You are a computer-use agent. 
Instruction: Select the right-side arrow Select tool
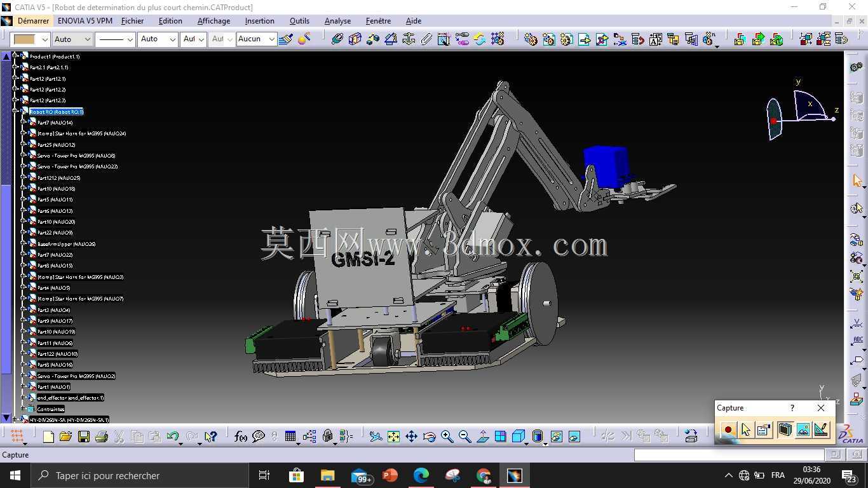857,181
